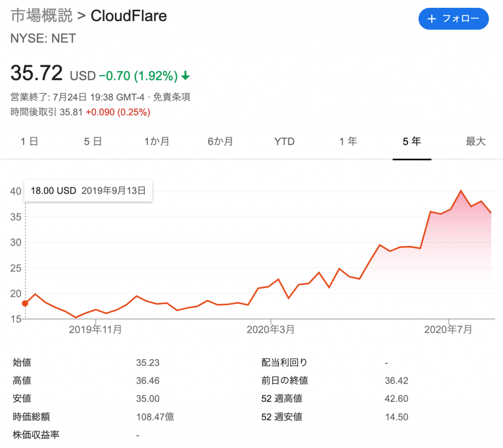Open the 最大 chart range
The width and height of the screenshot is (503, 448).
[475, 141]
